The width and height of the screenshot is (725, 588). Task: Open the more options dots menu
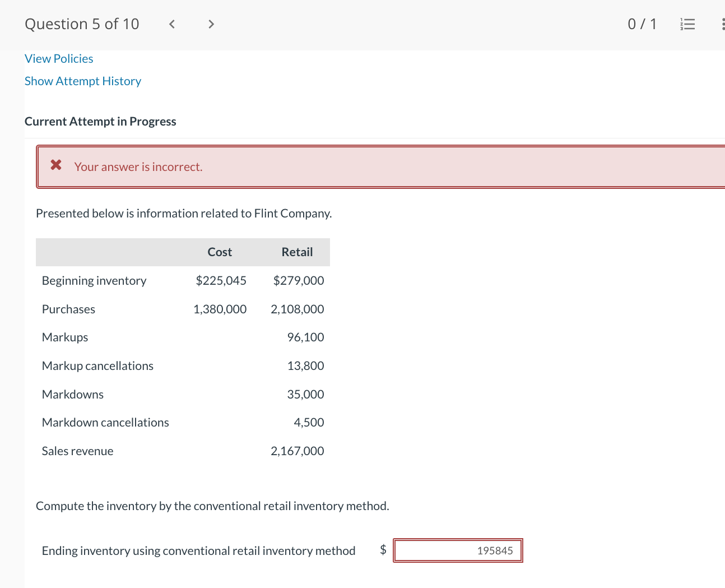tap(722, 24)
